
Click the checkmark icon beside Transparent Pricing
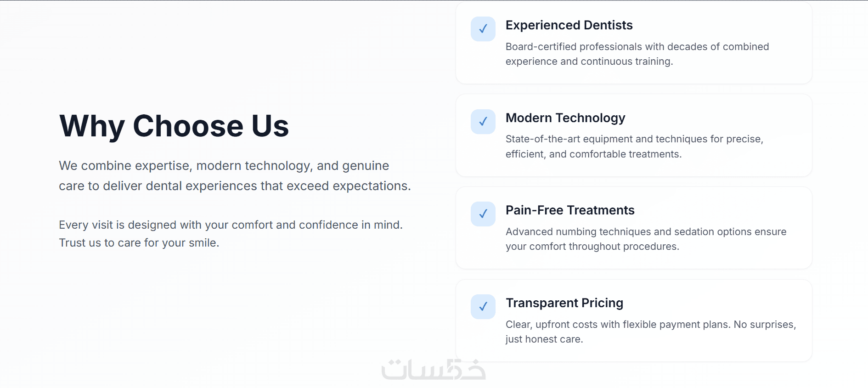(x=483, y=307)
